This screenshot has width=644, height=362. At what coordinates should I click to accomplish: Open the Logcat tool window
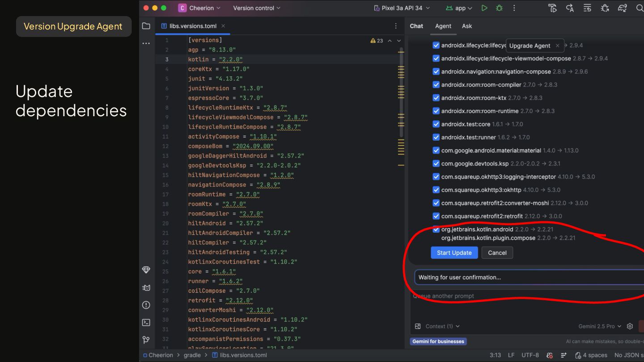pos(146,287)
